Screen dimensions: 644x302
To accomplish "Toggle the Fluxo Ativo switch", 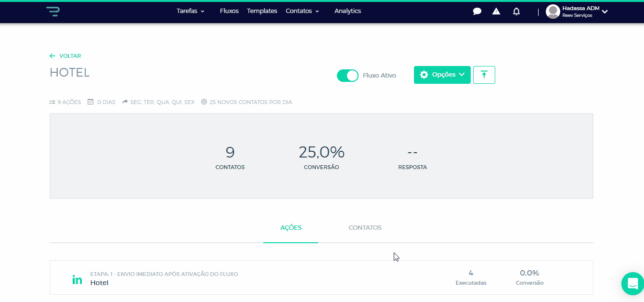I will (348, 76).
